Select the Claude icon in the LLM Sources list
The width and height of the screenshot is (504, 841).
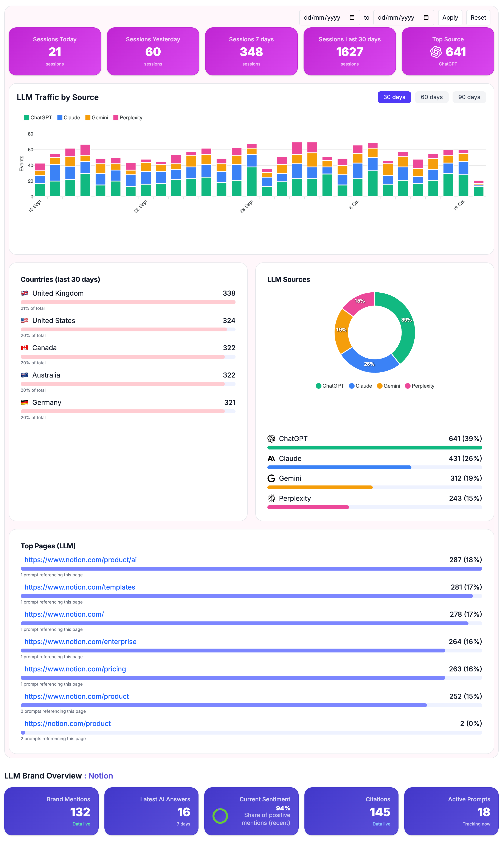click(x=271, y=458)
